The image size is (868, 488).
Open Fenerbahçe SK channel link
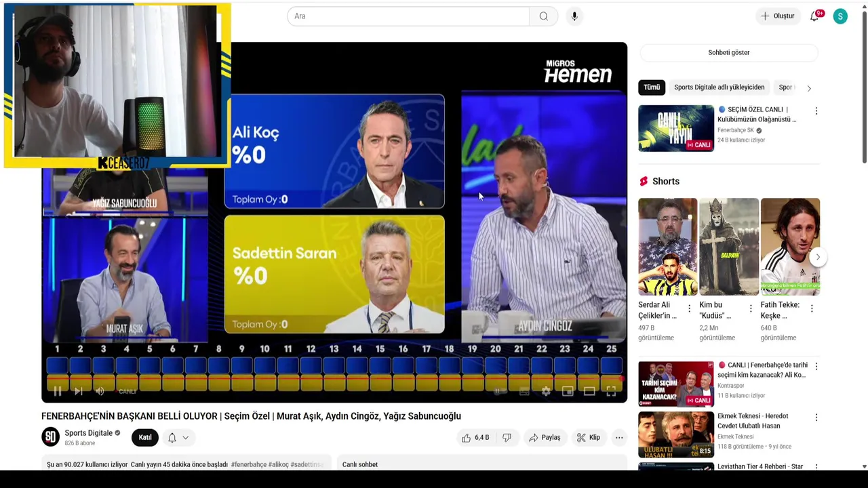[736, 130]
